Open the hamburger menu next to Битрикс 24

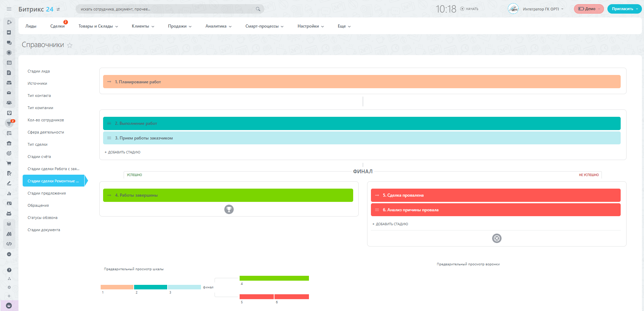9,9
